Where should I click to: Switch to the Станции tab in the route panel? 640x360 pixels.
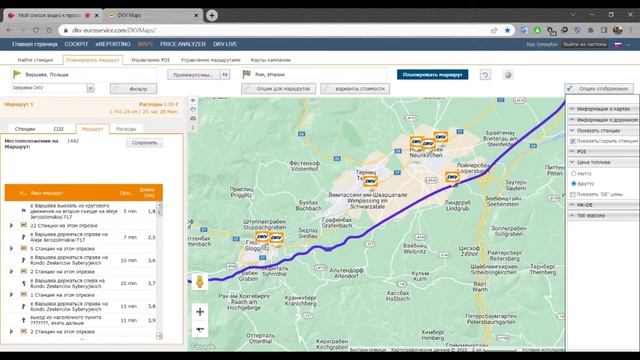click(x=25, y=129)
